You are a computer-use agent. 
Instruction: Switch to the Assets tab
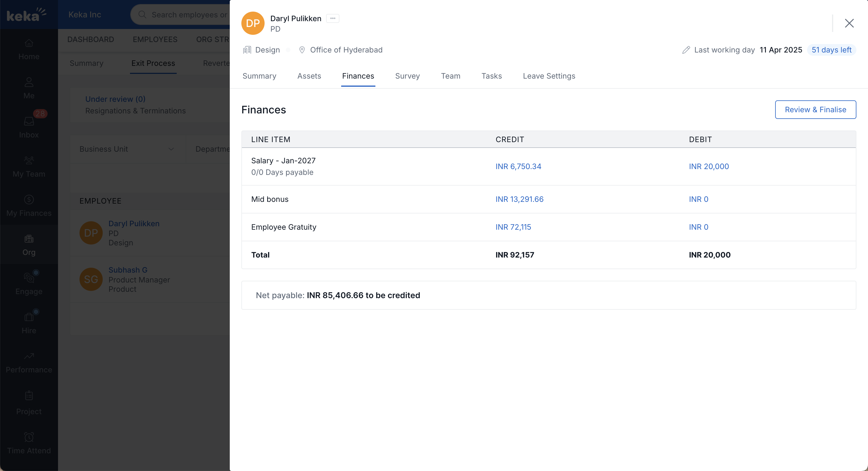(309, 76)
